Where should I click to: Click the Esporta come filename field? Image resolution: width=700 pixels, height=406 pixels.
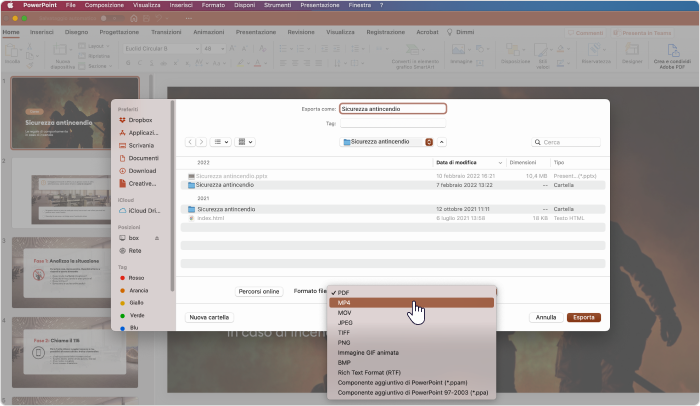392,109
